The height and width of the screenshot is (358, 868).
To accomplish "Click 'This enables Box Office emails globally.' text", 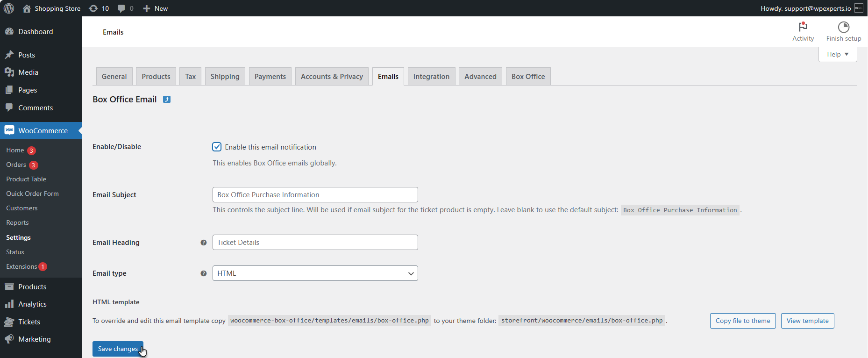I will [275, 163].
